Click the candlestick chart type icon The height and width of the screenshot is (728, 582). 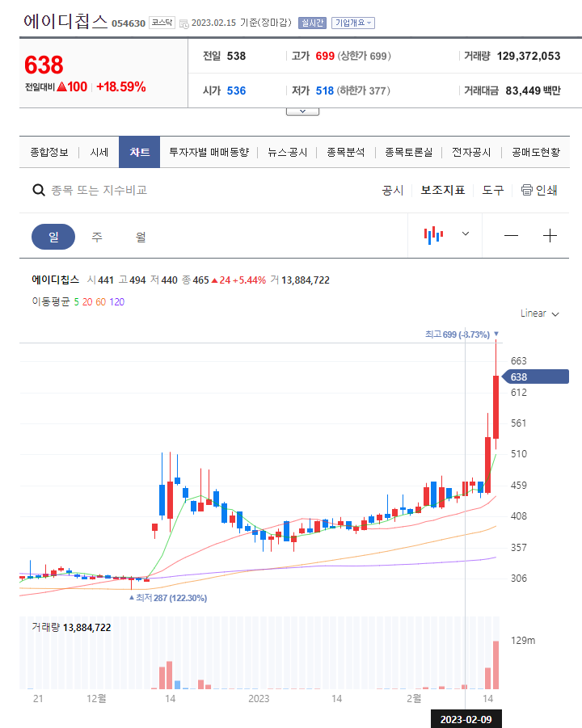pos(434,235)
